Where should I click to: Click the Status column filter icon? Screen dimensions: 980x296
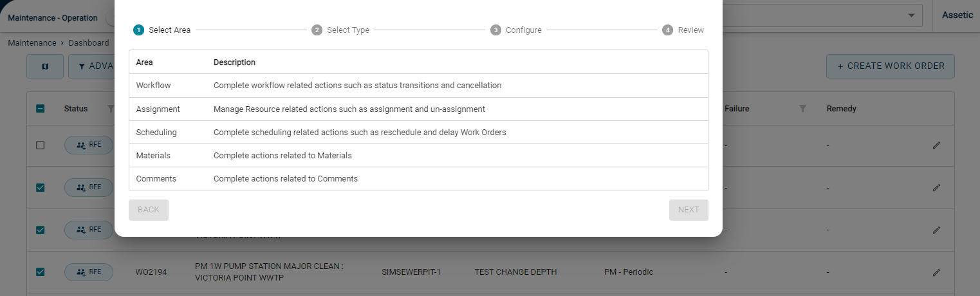[110, 109]
